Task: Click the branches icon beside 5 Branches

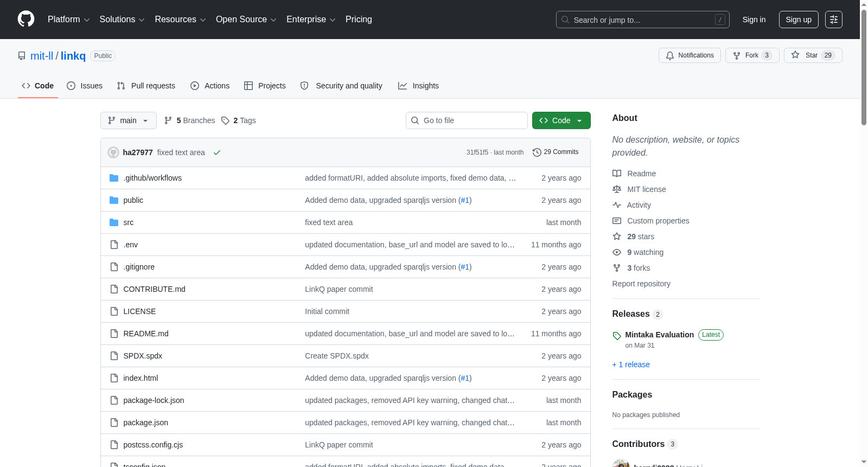Action: click(168, 120)
